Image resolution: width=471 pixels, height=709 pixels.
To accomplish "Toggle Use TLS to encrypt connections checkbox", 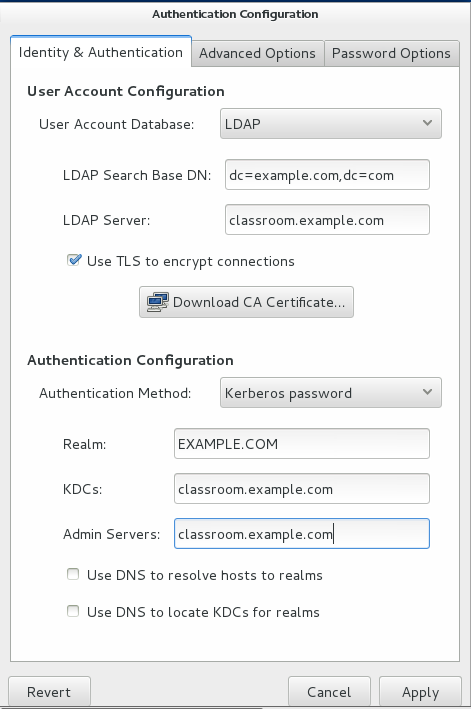I will (x=74, y=260).
